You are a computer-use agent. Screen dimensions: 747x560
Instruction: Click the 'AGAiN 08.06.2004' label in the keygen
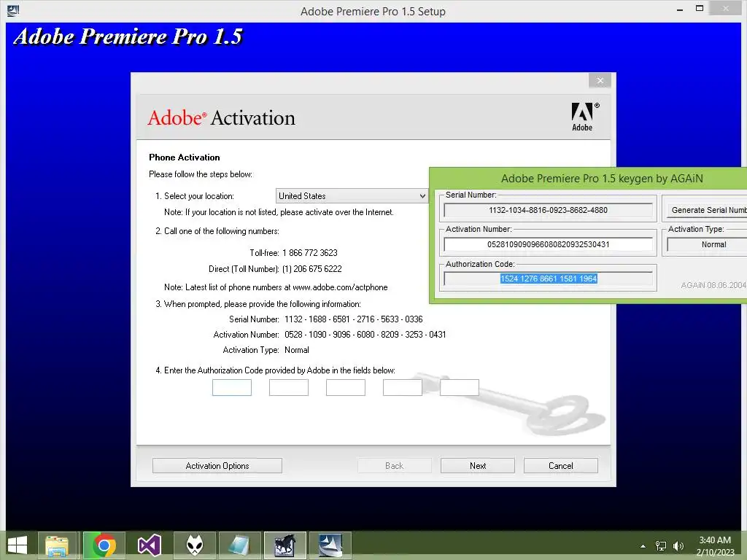[713, 285]
